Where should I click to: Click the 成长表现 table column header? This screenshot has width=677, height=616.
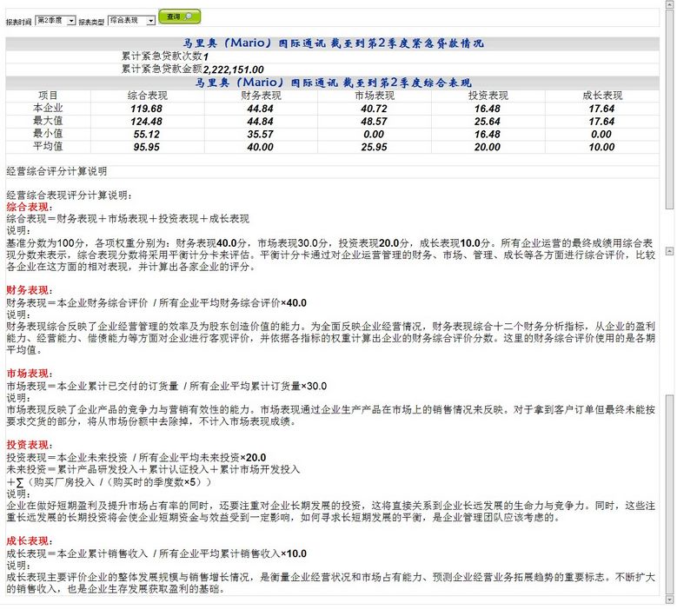coord(602,96)
